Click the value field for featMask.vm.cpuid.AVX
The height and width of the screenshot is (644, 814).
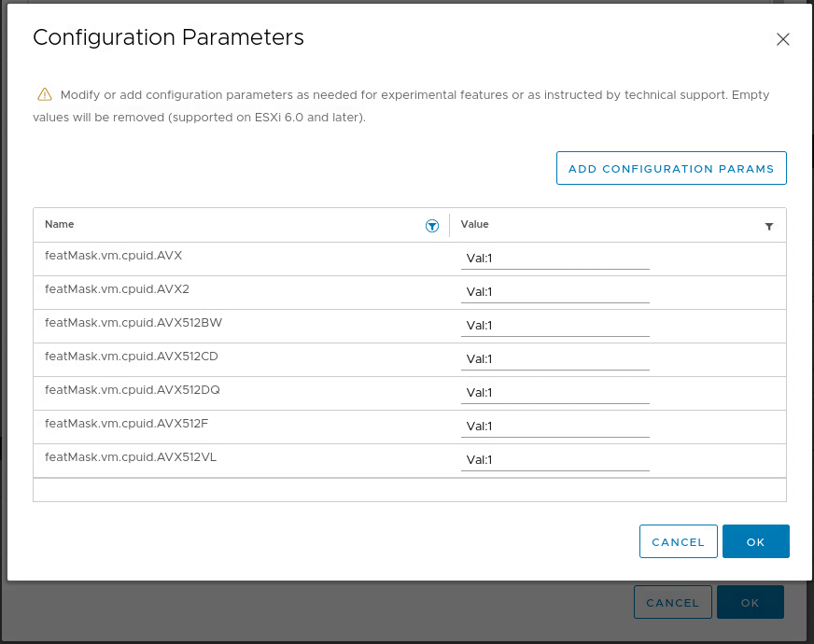[554, 259]
